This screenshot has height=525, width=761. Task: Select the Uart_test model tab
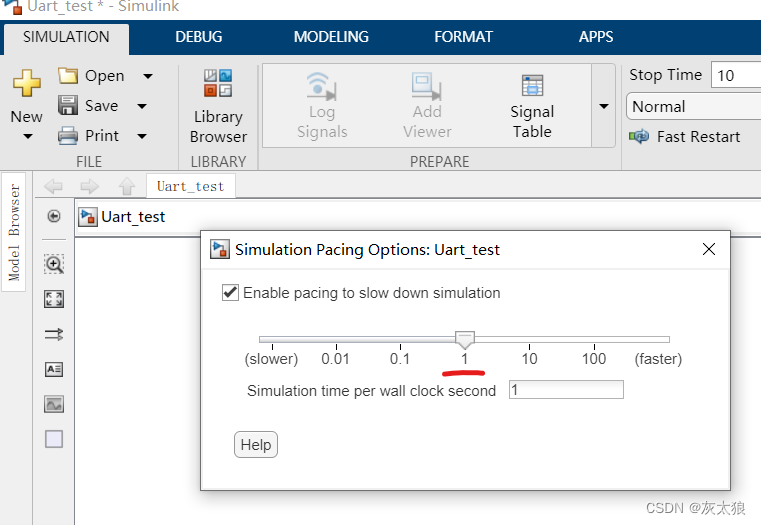pyautogui.click(x=191, y=186)
